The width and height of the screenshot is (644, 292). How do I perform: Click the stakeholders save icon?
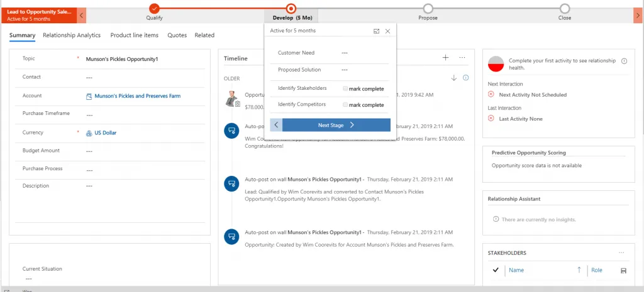point(623,271)
